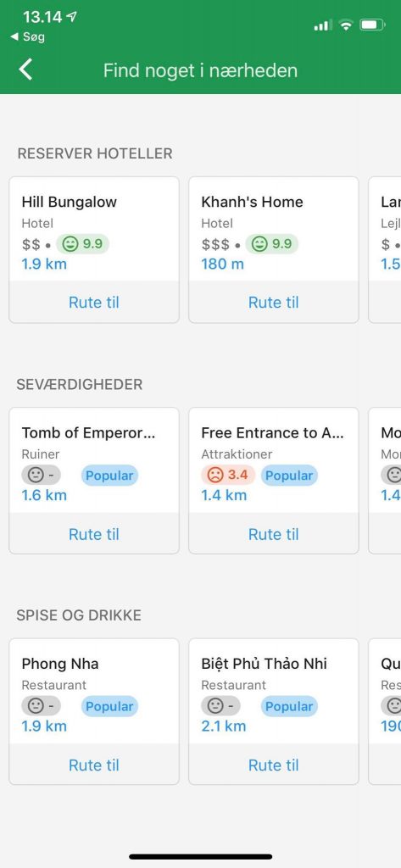Image resolution: width=401 pixels, height=868 pixels.
Task: Tap Biệt Phủ Thảo Nhi rating icon
Action: pos(220,706)
